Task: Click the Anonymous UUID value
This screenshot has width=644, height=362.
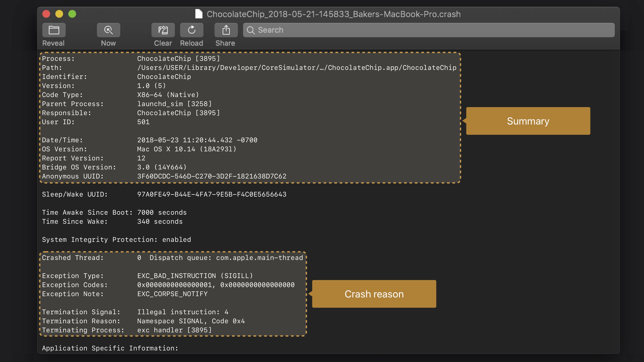Action: pos(211,176)
